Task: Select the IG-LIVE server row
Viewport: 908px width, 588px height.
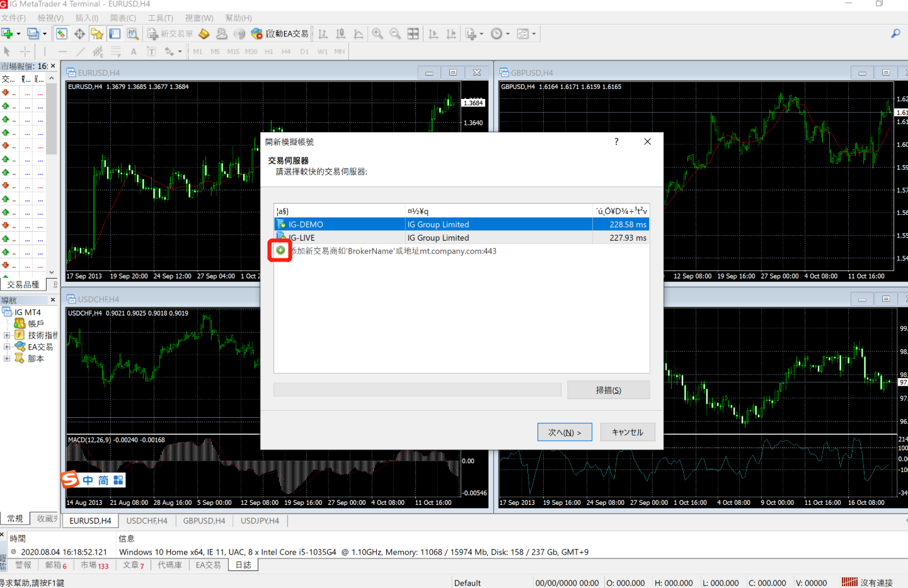Action: (461, 238)
